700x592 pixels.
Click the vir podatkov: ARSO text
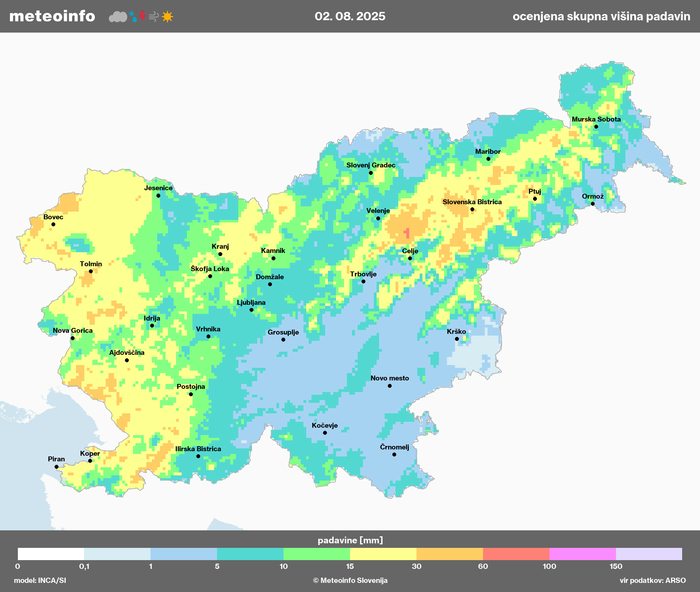[652, 580]
